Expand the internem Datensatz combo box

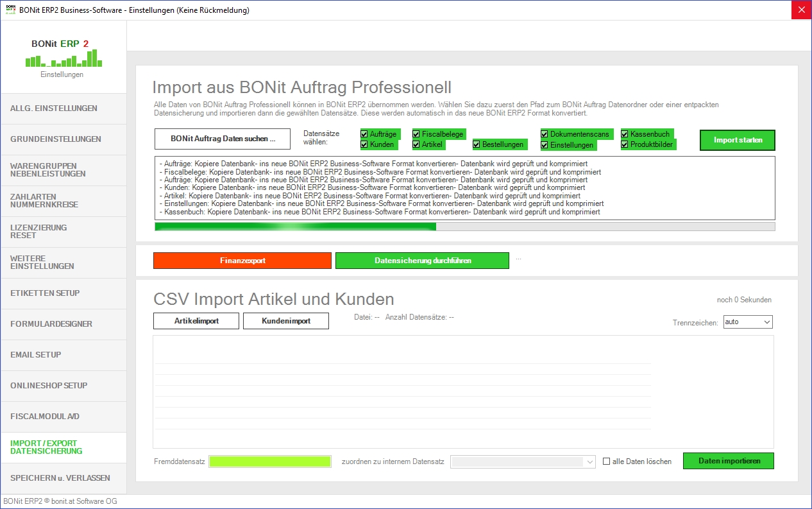coord(523,462)
